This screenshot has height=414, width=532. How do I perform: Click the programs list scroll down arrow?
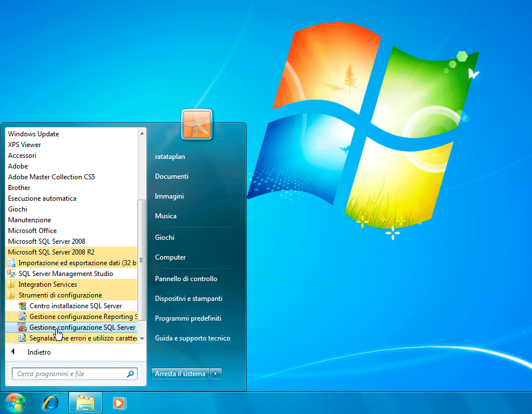(142, 338)
